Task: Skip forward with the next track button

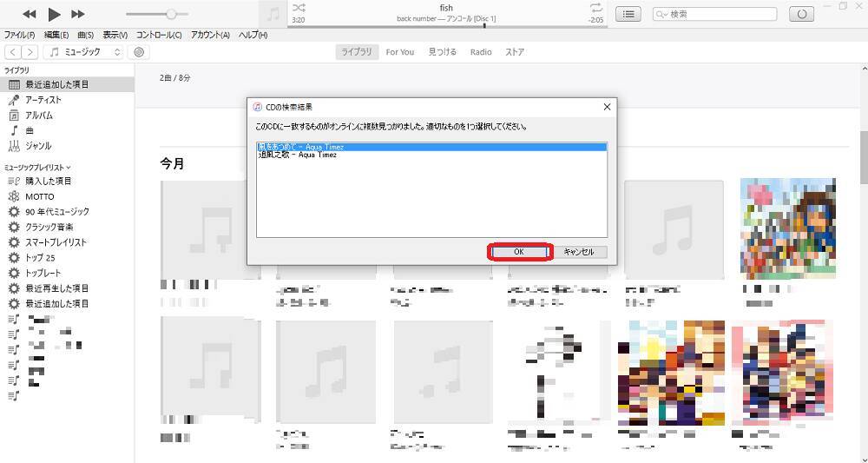Action: 78,14
